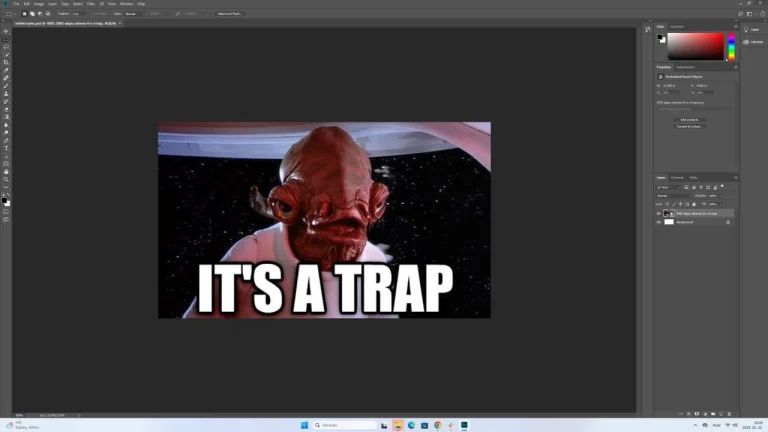Select the Dodge tool

tap(6, 133)
